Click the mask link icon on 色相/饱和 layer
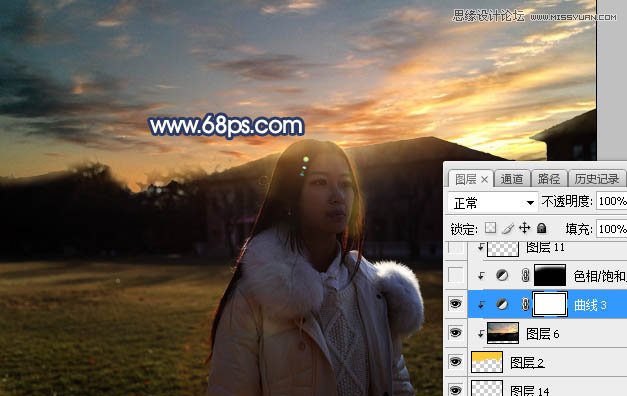The height and width of the screenshot is (396, 627). 525,275
